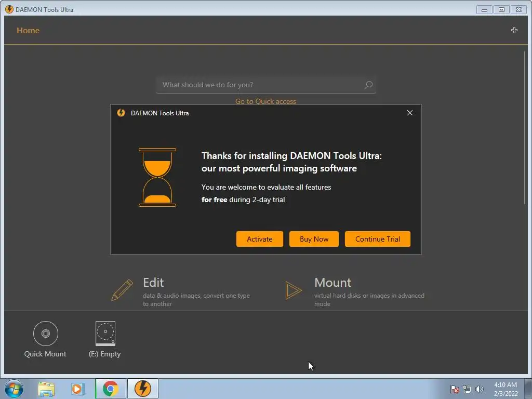532x399 pixels.
Task: Open the Home tab
Action: (28, 31)
